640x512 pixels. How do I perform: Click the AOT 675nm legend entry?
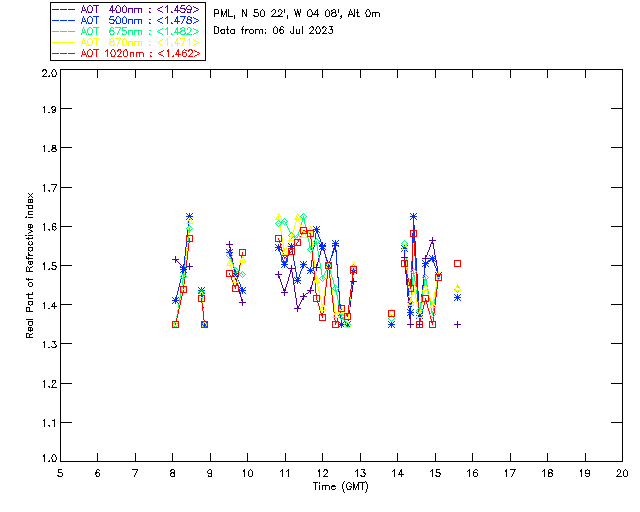click(x=126, y=31)
